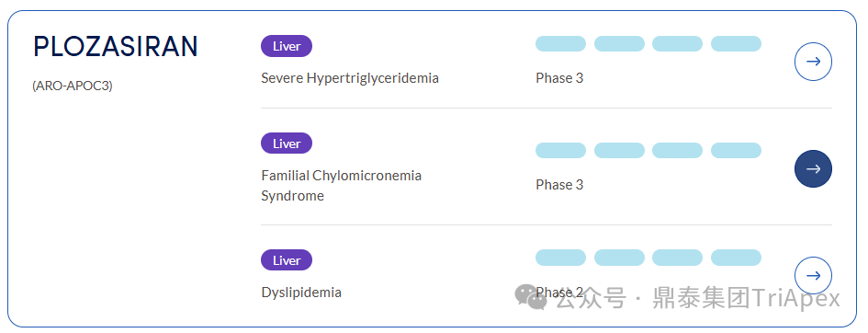The height and width of the screenshot is (333, 868).
Task: Click the WeChat logo in the watermark
Action: click(531, 297)
